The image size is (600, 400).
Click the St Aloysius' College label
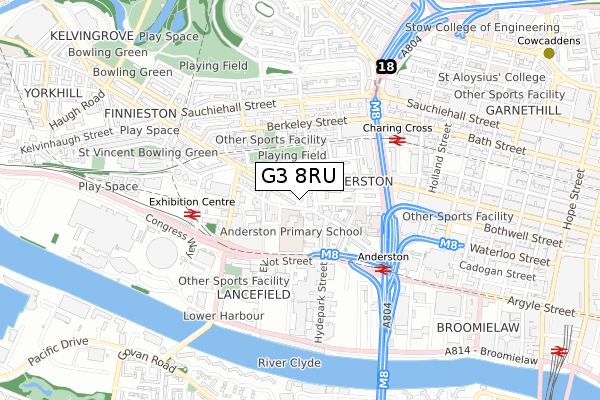coord(492,77)
